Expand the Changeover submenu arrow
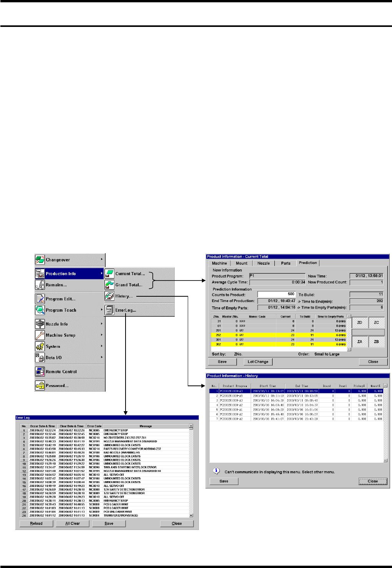This screenshot has height=568, width=392. click(x=102, y=259)
